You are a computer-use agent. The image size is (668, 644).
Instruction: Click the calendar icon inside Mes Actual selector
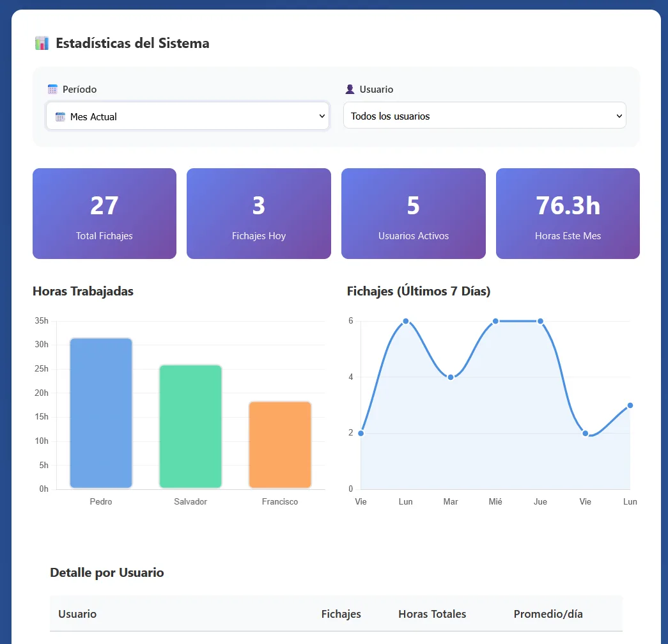coord(60,117)
